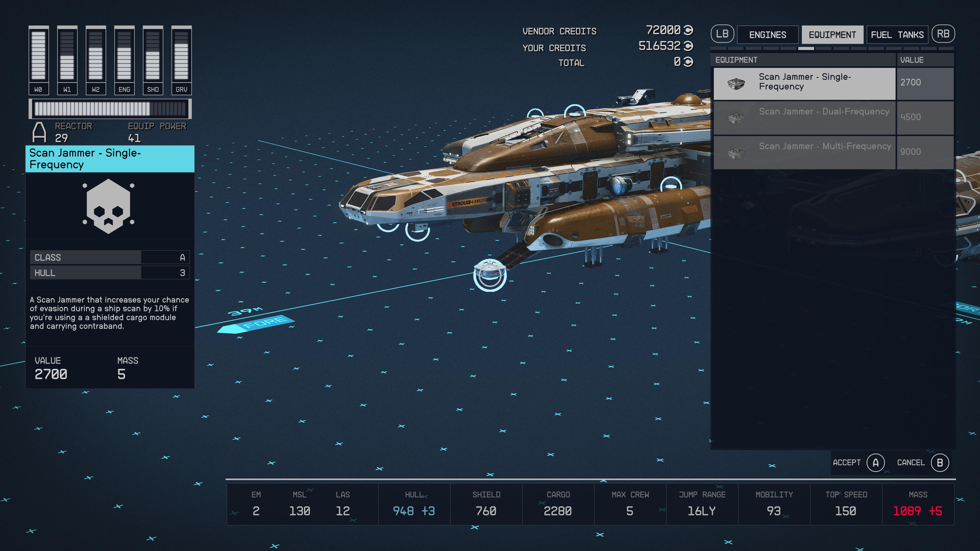This screenshot has width=980, height=551.
Task: Click the CANCEL label
Action: tap(910, 462)
